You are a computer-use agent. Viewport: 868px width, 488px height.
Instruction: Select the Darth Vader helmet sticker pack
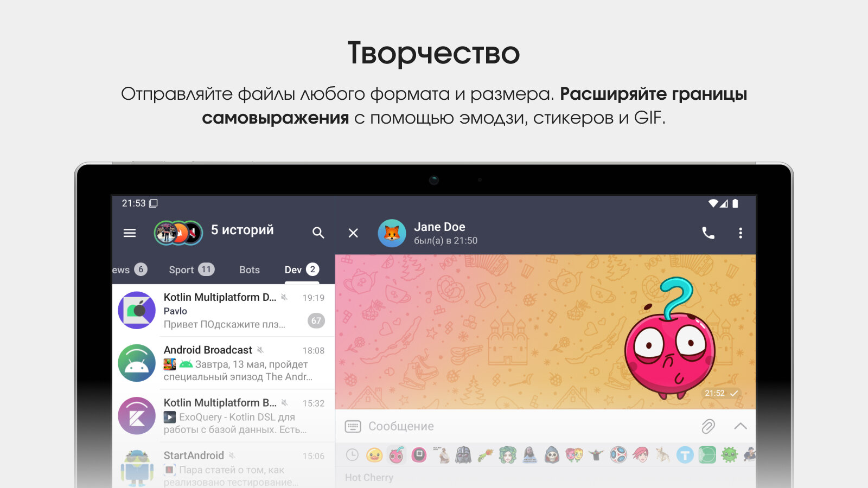[463, 455]
